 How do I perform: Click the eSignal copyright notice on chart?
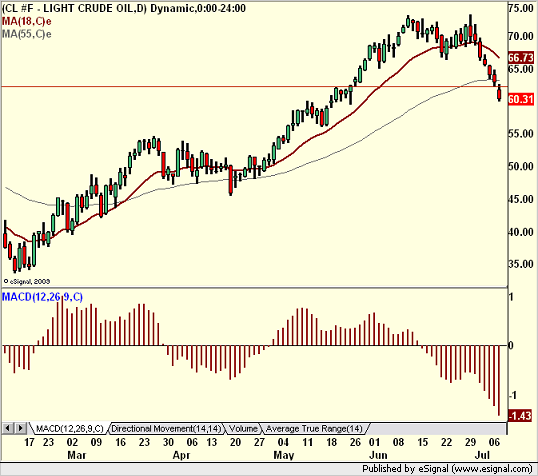pyautogui.click(x=27, y=281)
